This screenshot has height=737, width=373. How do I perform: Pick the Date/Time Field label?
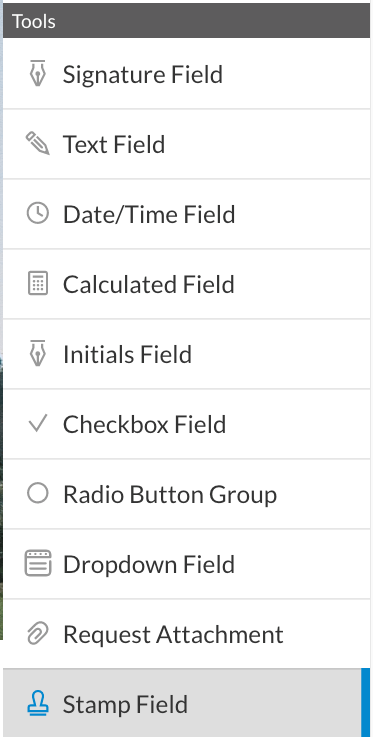149,214
